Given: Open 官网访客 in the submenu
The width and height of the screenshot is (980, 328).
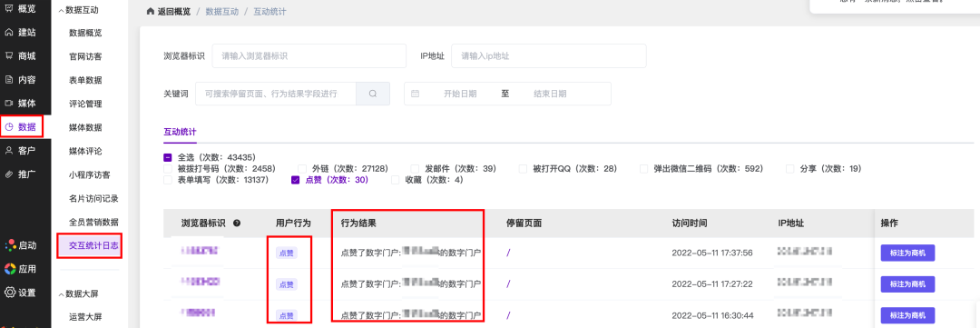Looking at the screenshot, I should 85,56.
